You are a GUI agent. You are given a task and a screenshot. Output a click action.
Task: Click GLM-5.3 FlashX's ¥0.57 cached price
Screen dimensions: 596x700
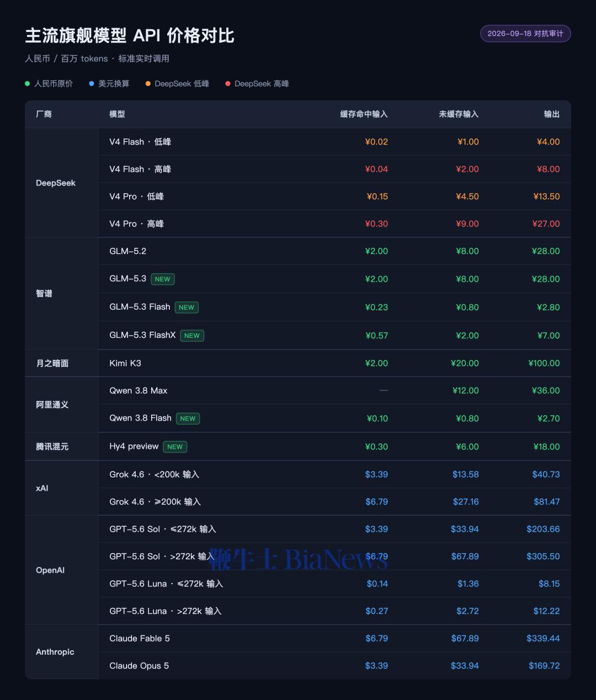pyautogui.click(x=376, y=336)
